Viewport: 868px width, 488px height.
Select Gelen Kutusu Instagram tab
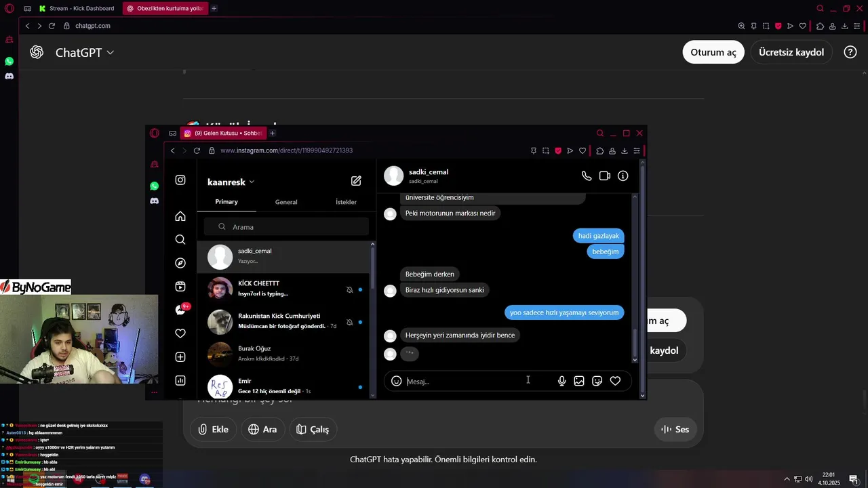pos(223,133)
